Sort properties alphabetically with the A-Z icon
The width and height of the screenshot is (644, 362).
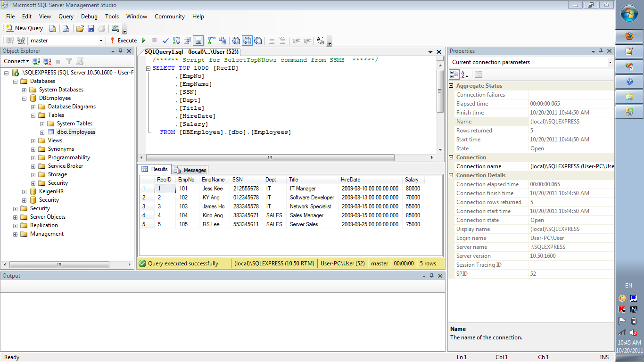pos(464,74)
